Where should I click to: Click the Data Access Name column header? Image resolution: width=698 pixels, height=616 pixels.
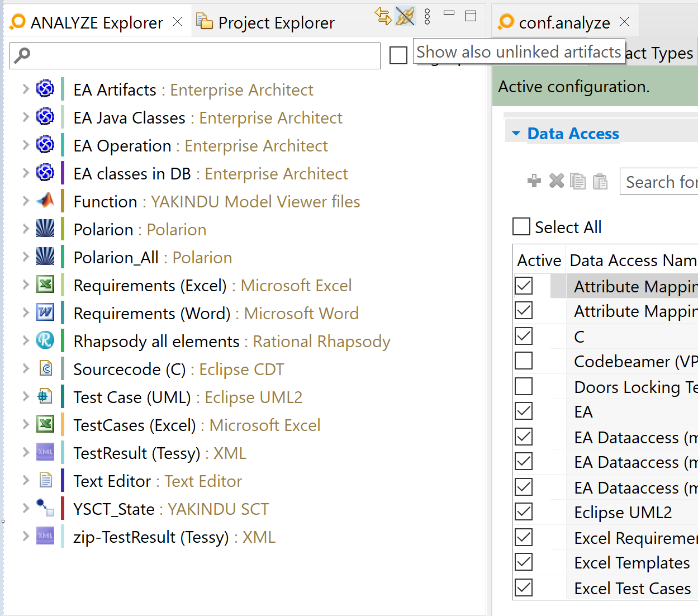(x=633, y=260)
